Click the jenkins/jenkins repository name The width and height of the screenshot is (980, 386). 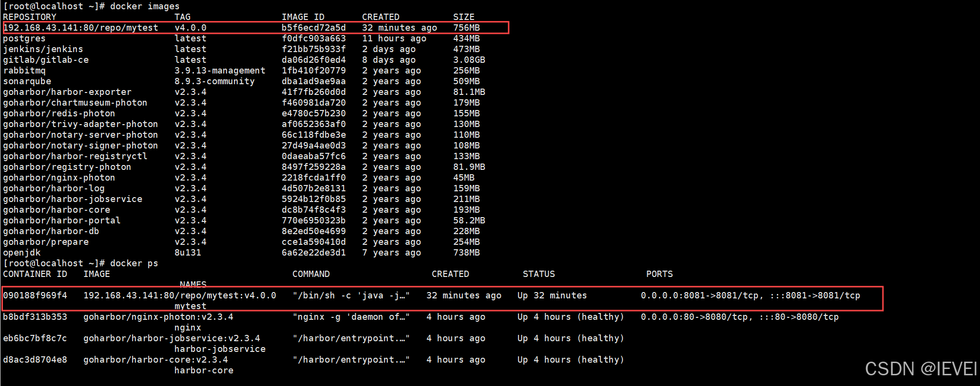coord(43,49)
